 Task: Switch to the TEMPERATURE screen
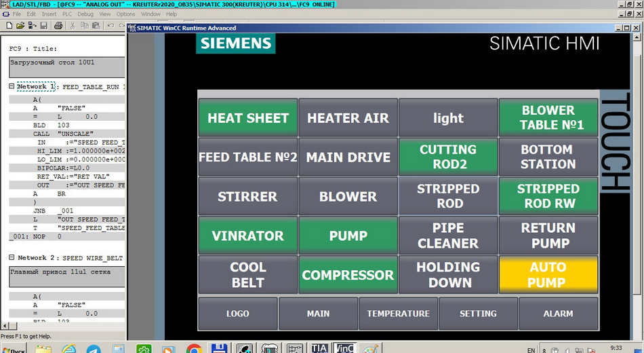398,314
